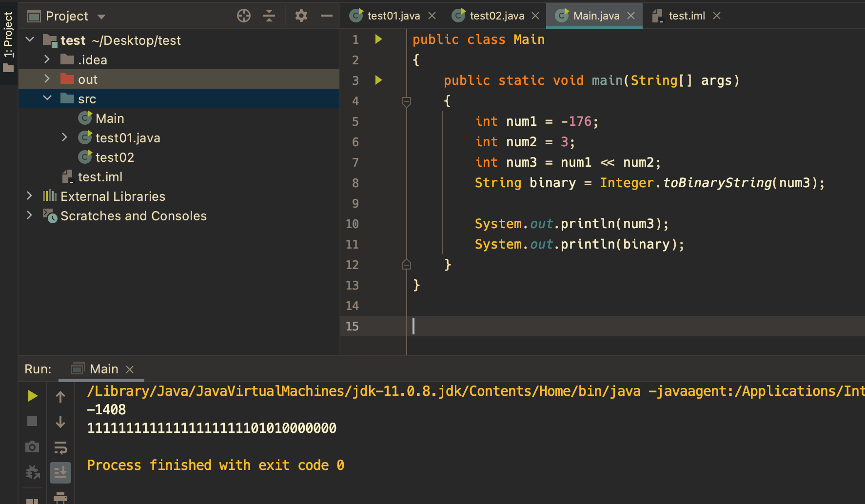Viewport: 865px width, 504px height.
Task: Switch to the test02.java editor tab
Action: click(497, 16)
